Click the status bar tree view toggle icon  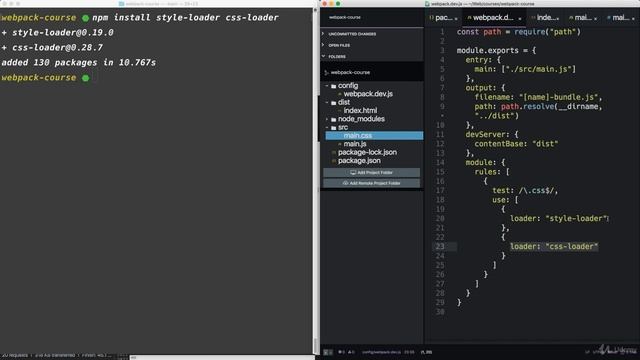(328, 352)
